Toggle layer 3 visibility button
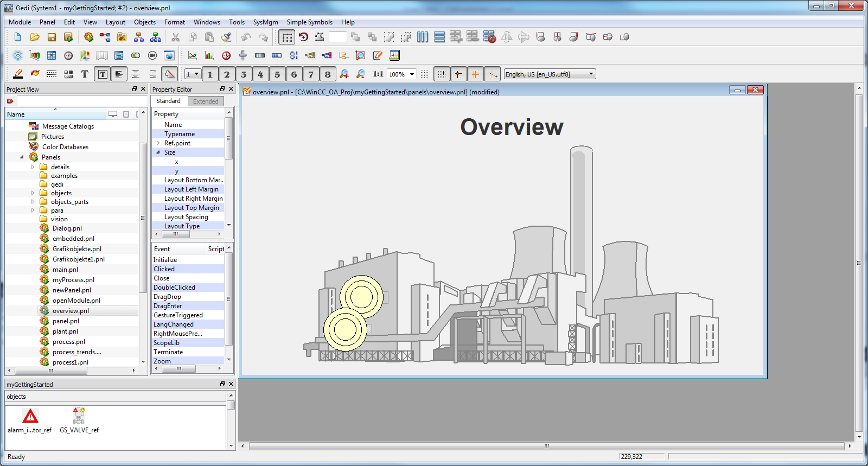The width and height of the screenshot is (868, 466). pyautogui.click(x=244, y=74)
